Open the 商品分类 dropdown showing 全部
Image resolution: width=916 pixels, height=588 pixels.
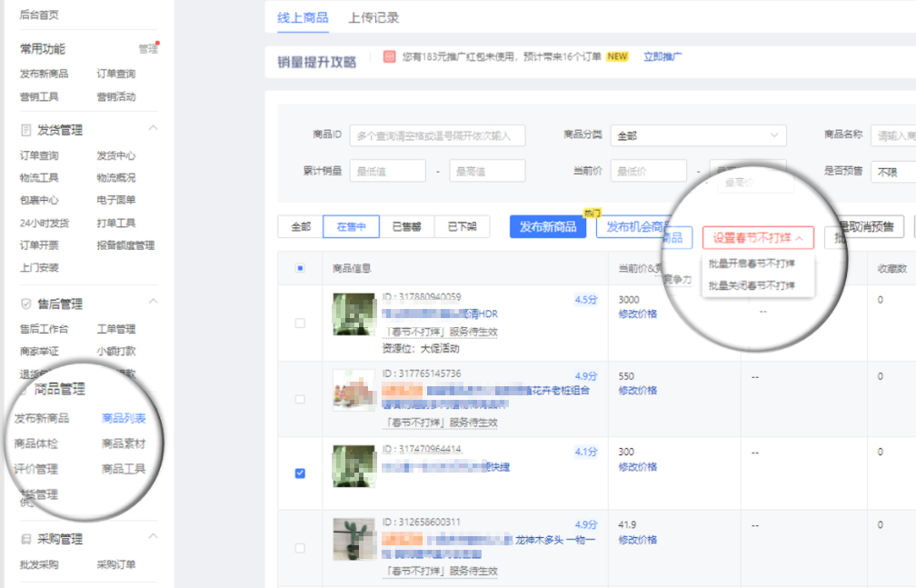click(x=698, y=135)
